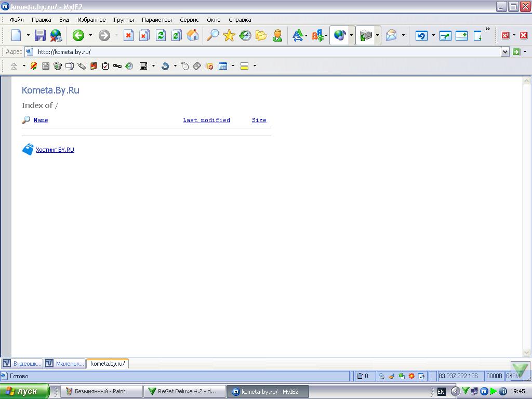The height and width of the screenshot is (399, 532).
Task: Expand the globe proxy dropdown arrow
Action: [x=351, y=35]
